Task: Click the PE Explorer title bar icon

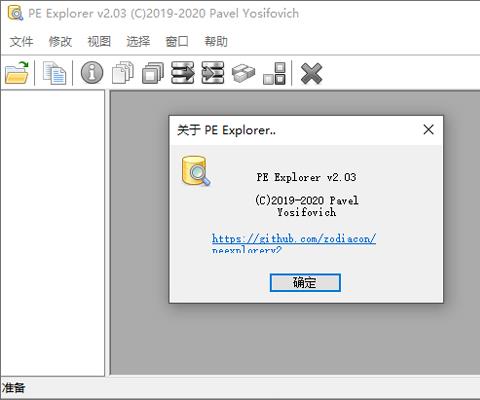Action: pos(15,13)
